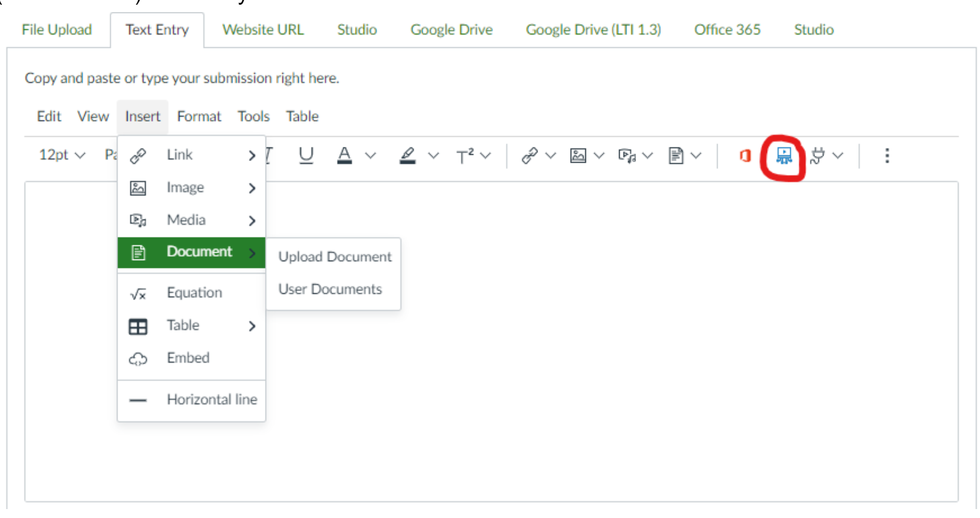The width and height of the screenshot is (980, 518).
Task: Expand the document options dropdown arrow
Action: tap(696, 155)
